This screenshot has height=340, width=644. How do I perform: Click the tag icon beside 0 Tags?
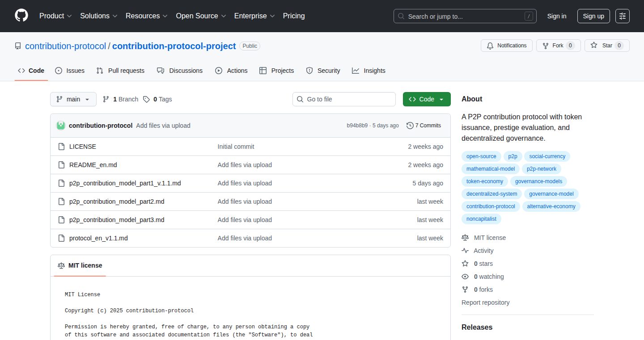click(147, 99)
